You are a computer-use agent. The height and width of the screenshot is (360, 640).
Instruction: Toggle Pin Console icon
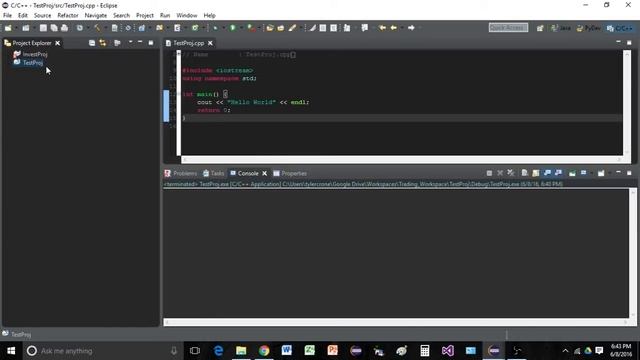tap(572, 173)
